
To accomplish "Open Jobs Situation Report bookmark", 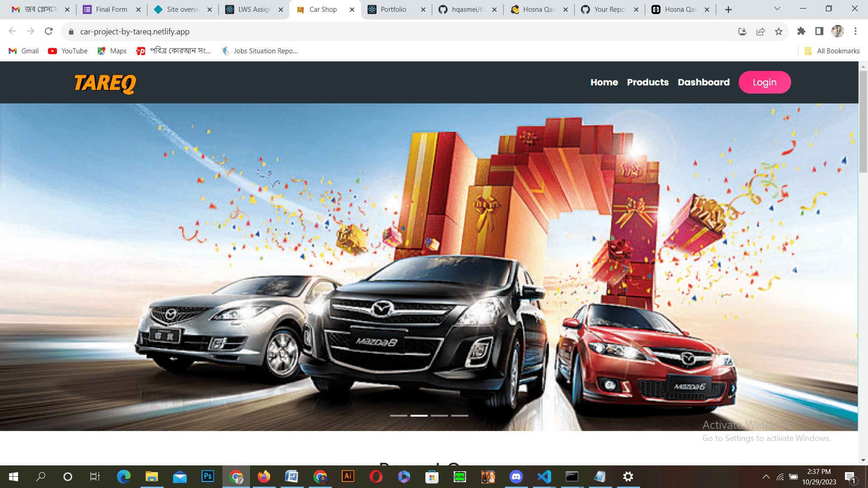I will (x=260, y=51).
